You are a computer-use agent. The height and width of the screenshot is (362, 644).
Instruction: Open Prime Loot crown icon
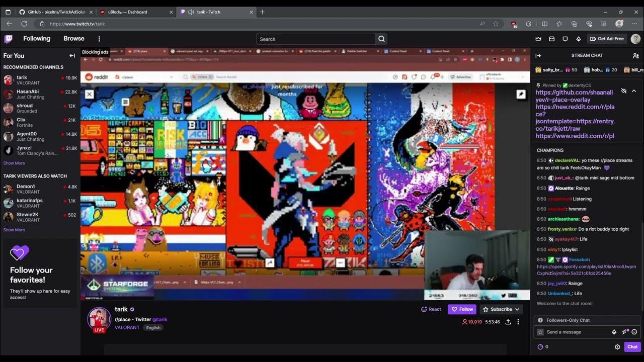[538, 39]
